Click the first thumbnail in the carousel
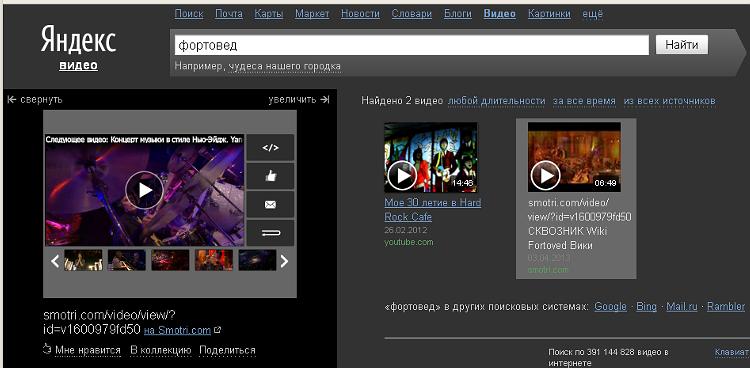Screen dimensions: 750x368 coord(83,260)
